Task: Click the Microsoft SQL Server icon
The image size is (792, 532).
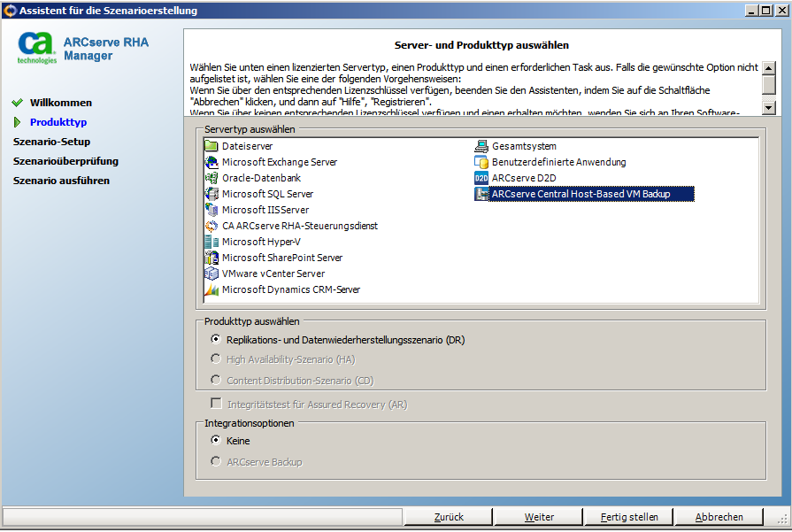Action: (x=211, y=194)
